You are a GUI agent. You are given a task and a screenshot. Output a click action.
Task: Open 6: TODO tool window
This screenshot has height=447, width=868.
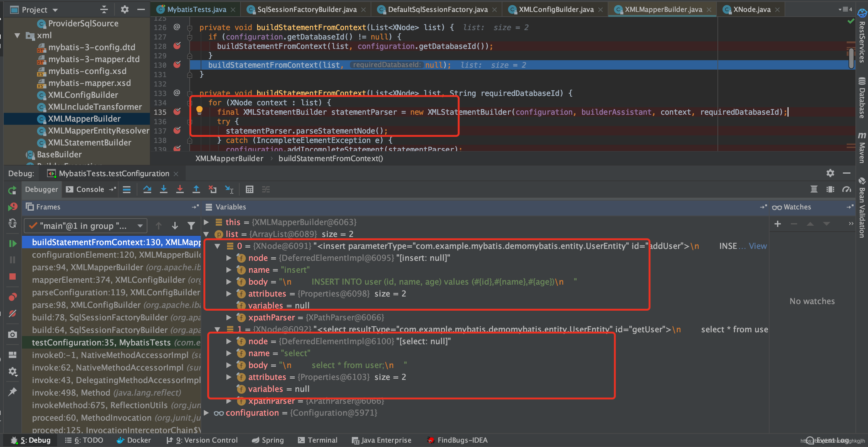[x=84, y=440]
